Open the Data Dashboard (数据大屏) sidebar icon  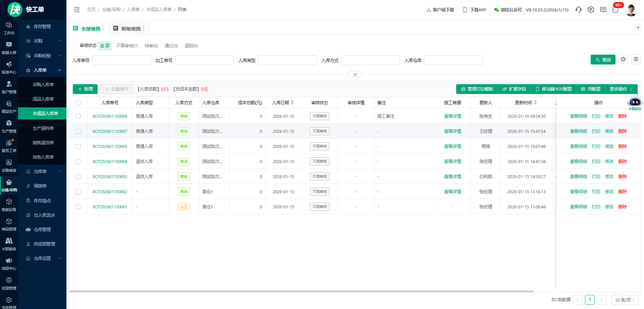[x=9, y=48]
